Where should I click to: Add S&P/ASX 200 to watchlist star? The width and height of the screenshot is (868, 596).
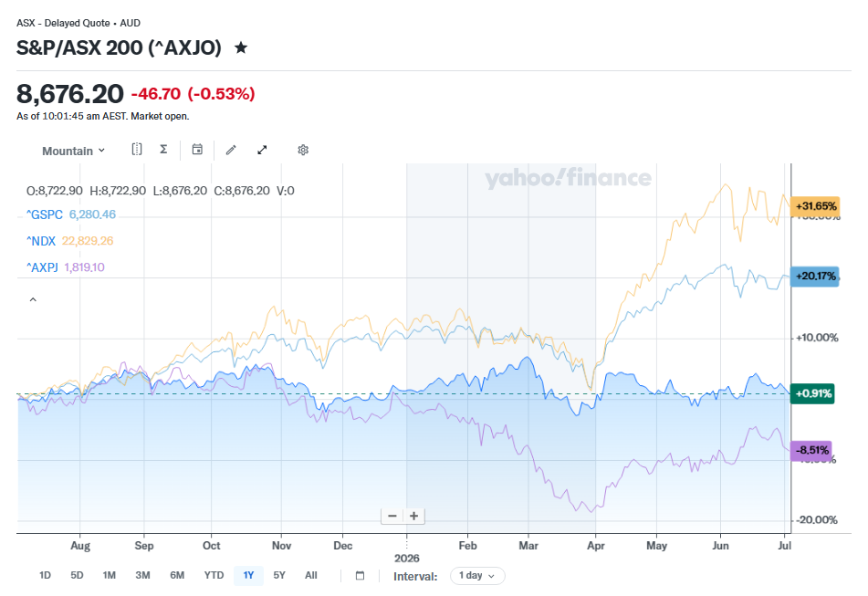click(x=241, y=47)
